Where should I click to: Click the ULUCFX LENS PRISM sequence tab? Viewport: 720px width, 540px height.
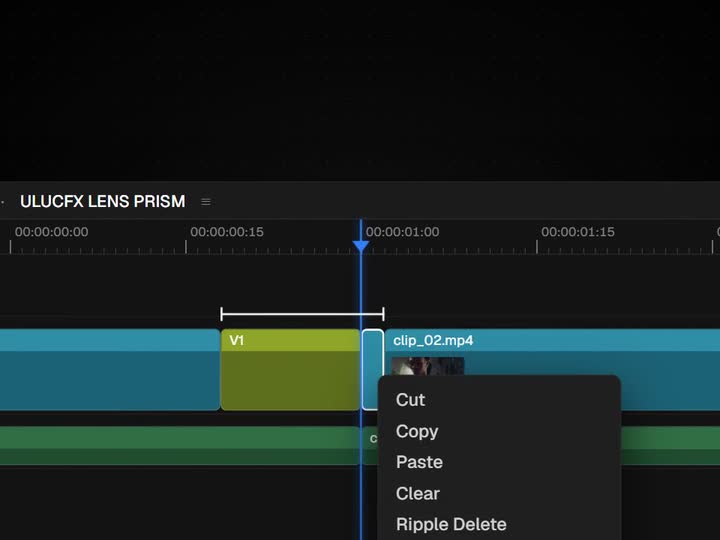tap(103, 202)
